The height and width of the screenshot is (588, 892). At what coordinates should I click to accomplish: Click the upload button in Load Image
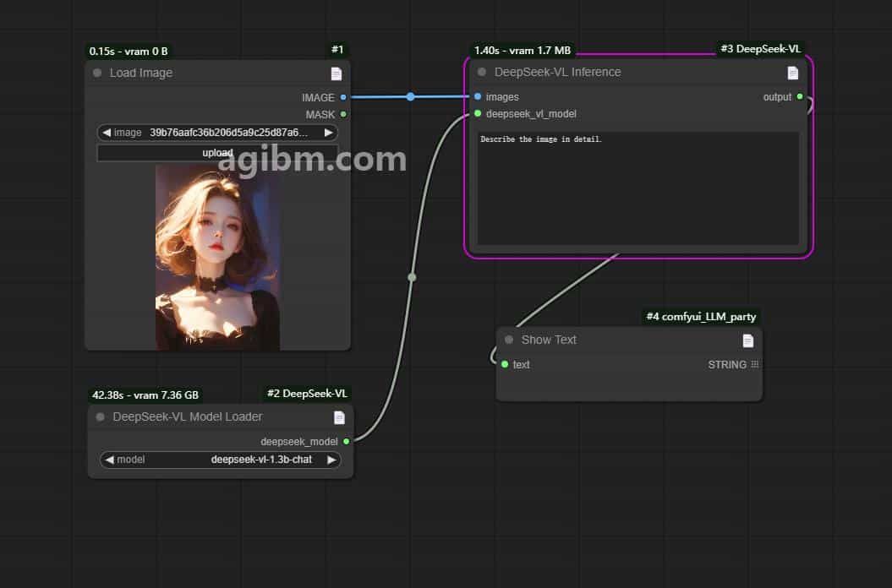pyautogui.click(x=217, y=153)
